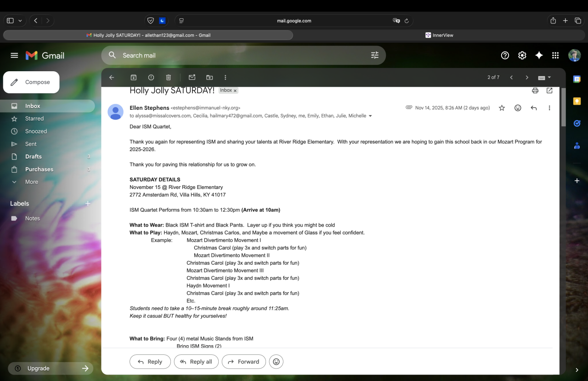Open the Google account avatar
This screenshot has height=381, width=588.
[x=574, y=56]
